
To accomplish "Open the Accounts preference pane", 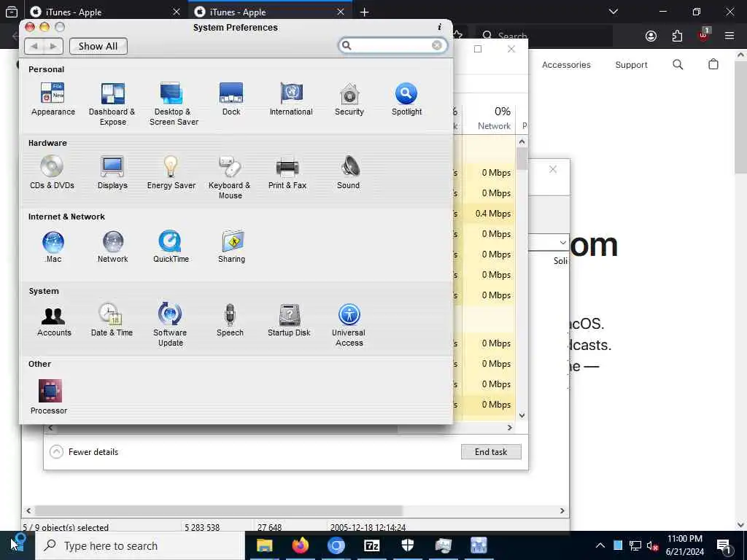I will coord(54,320).
